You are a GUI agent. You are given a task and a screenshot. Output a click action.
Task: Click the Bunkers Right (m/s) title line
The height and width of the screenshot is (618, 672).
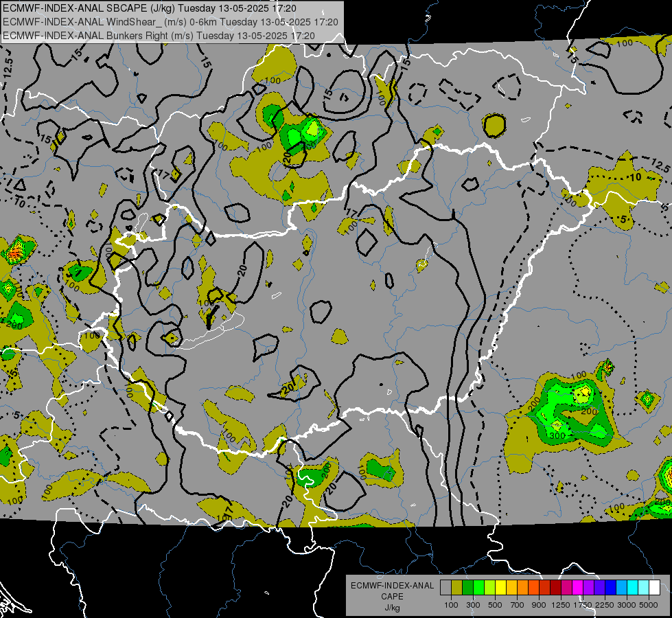(x=159, y=36)
